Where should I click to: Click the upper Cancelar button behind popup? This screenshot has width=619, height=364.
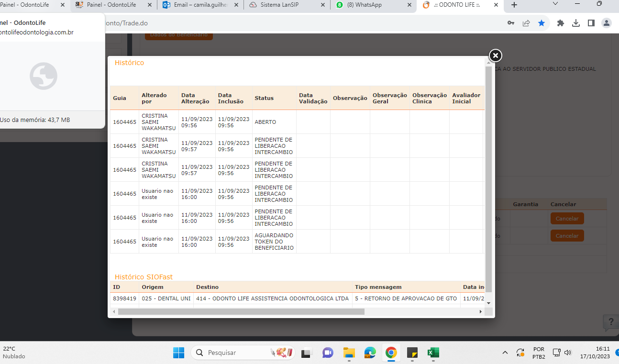point(567,219)
